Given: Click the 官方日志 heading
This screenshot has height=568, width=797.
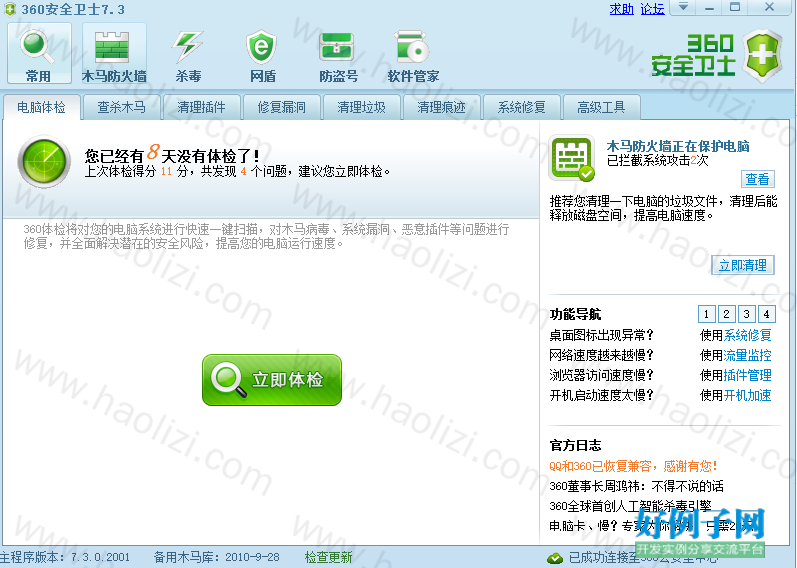Looking at the screenshot, I should [575, 446].
